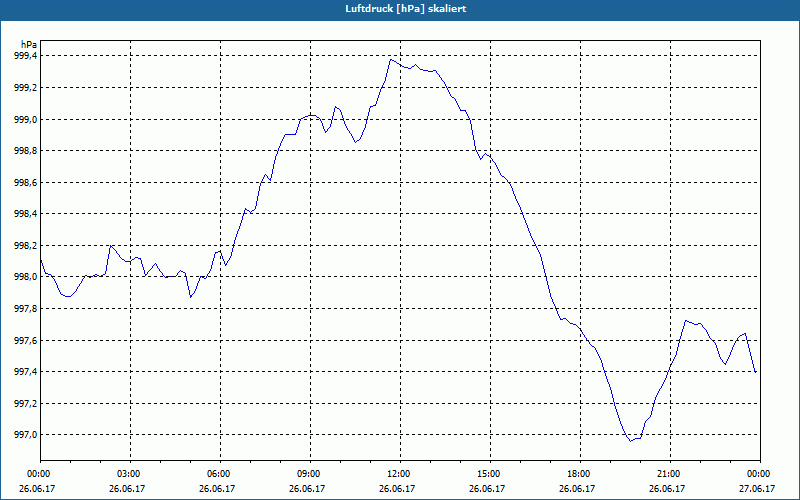Click the 998,0 y-axis label
Image resolution: width=800 pixels, height=500 pixels.
click(x=26, y=277)
